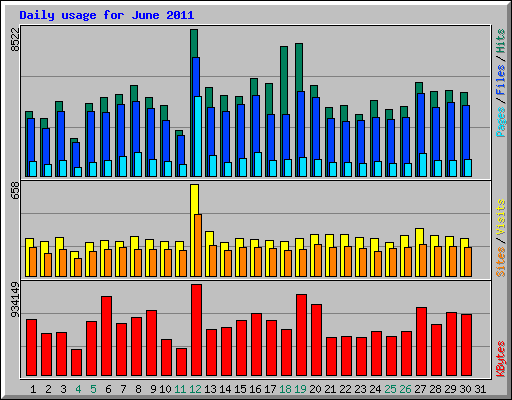
Task: Click the red KBytes bar for day 6
Action: [106, 336]
